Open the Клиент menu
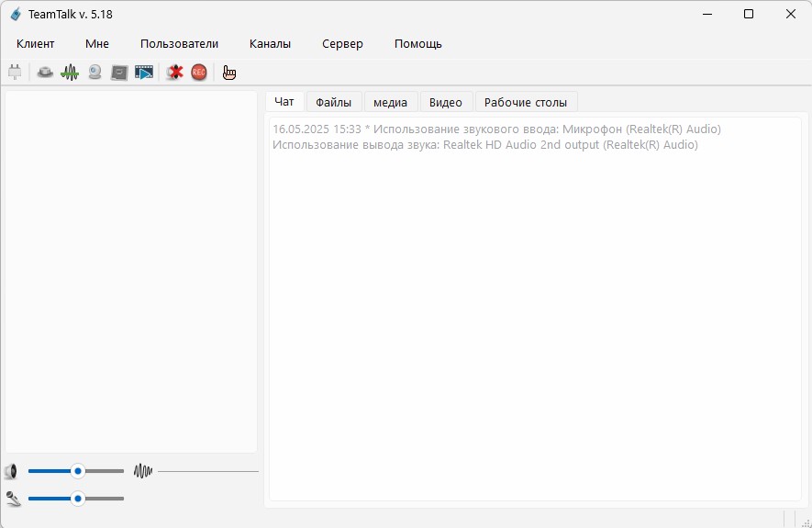 pyautogui.click(x=35, y=44)
